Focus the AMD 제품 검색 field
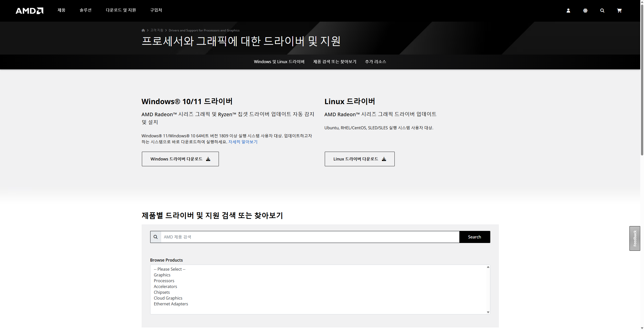The width and height of the screenshot is (644, 330). 309,237
